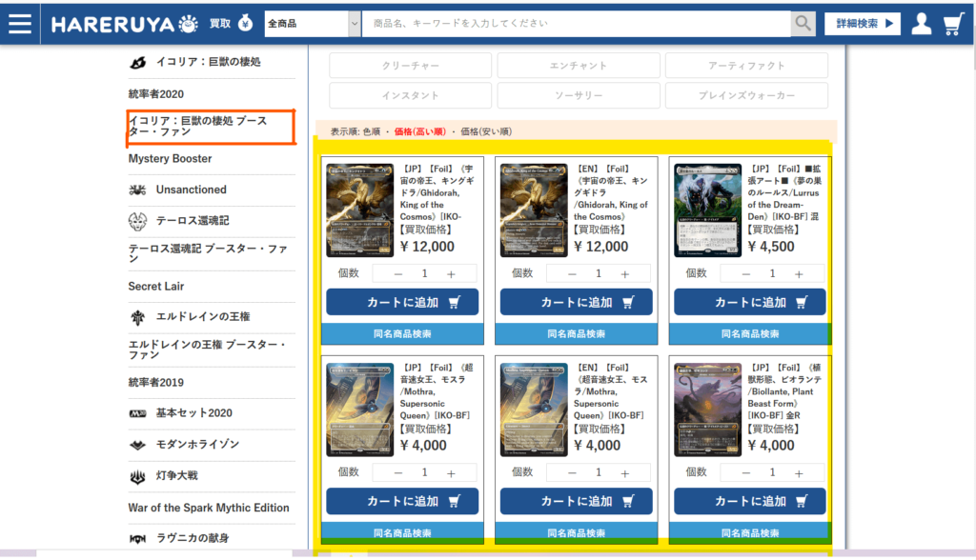Filter by クリーチャー card type
Screen dimensions: 976x560
coord(410,66)
